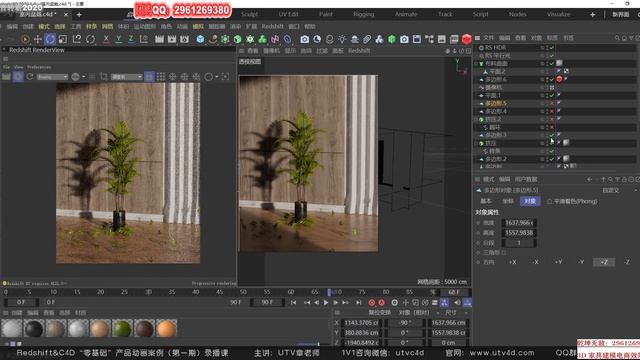Toggle the red X enable flag of 多边形.5
Viewport: 640px width, 360px height.
coord(552,103)
